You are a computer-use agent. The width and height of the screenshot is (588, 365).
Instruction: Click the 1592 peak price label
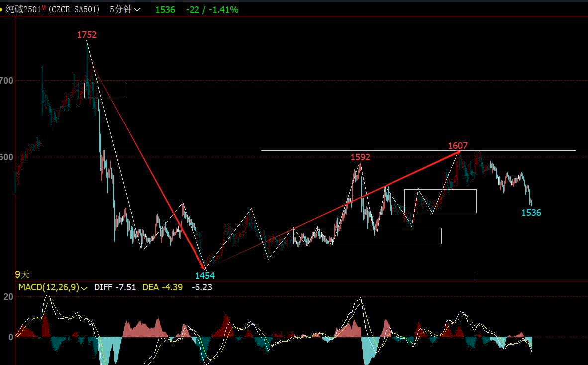tap(360, 157)
